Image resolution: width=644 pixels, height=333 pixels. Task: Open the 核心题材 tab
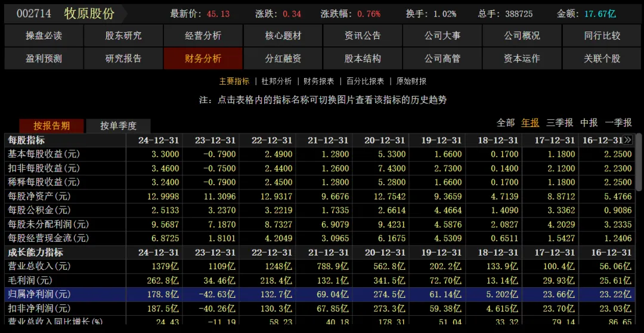pos(283,36)
